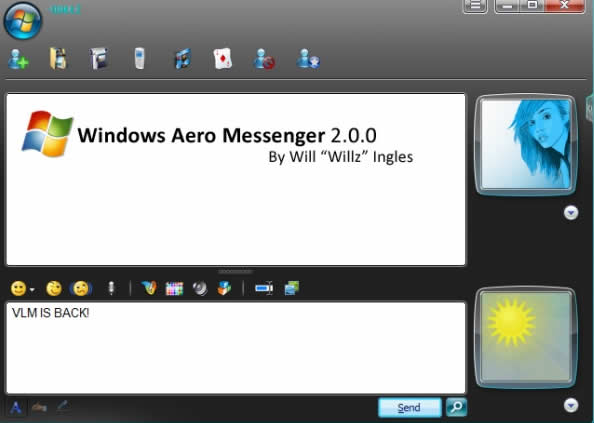The height and width of the screenshot is (423, 594).
Task: Open the colorful grid background icon
Action: [x=174, y=289]
